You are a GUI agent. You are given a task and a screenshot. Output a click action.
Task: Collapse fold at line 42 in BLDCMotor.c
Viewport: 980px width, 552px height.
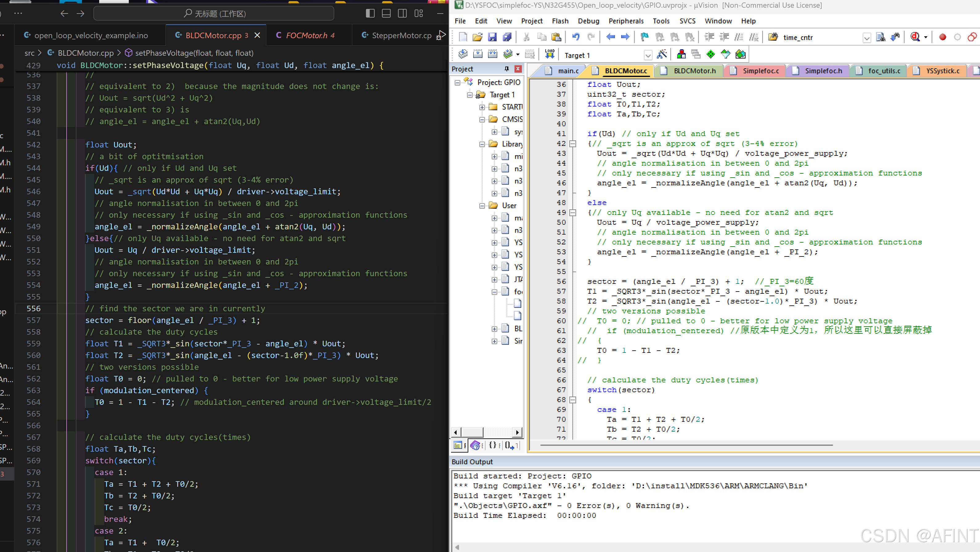[572, 144]
